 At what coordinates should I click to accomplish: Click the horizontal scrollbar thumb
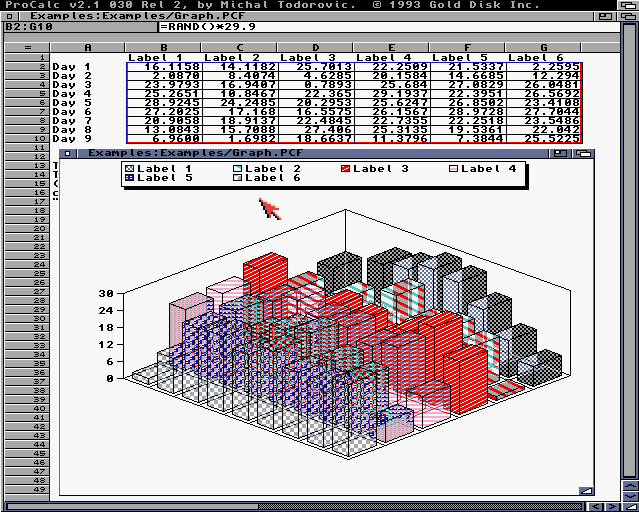pos(132,507)
